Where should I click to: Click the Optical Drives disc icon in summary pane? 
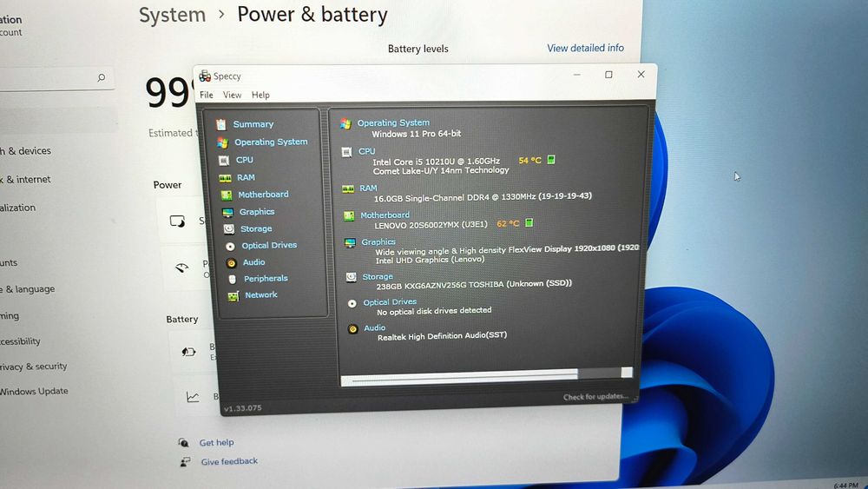(352, 303)
